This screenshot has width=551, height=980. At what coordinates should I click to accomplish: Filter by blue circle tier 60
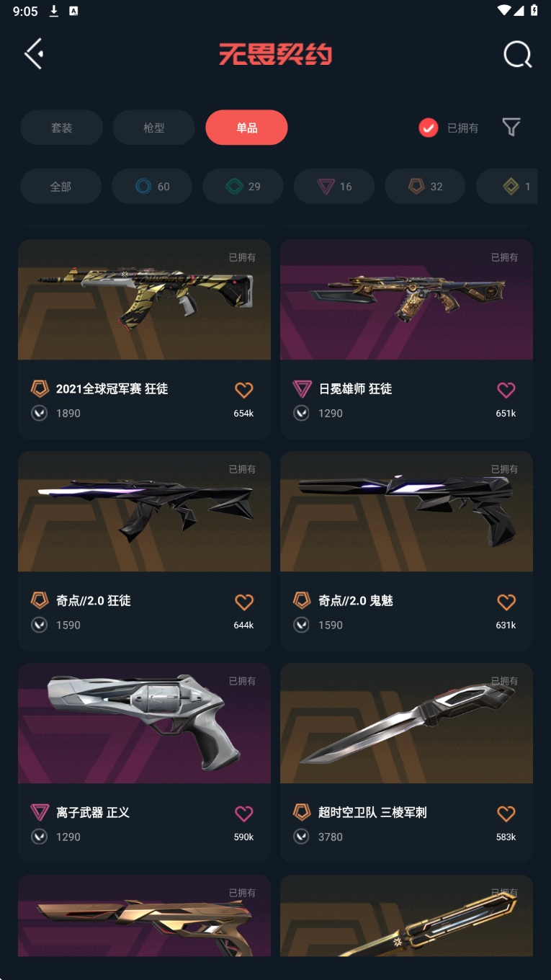(152, 187)
